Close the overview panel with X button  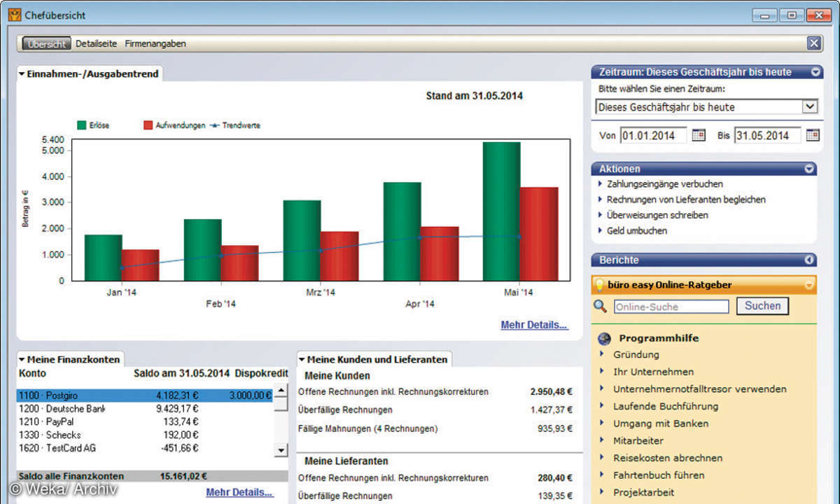point(813,43)
